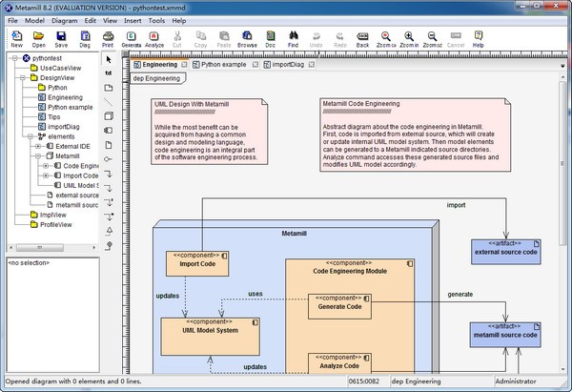Click the Undo toolbar icon
The height and width of the screenshot is (392, 572).
pyautogui.click(x=316, y=39)
